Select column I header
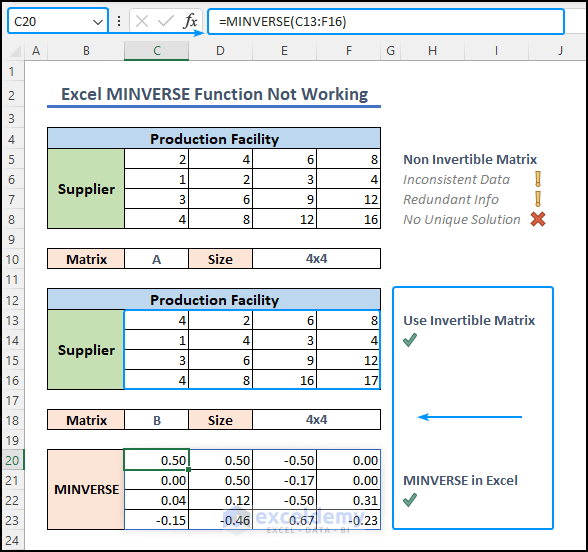 496,51
